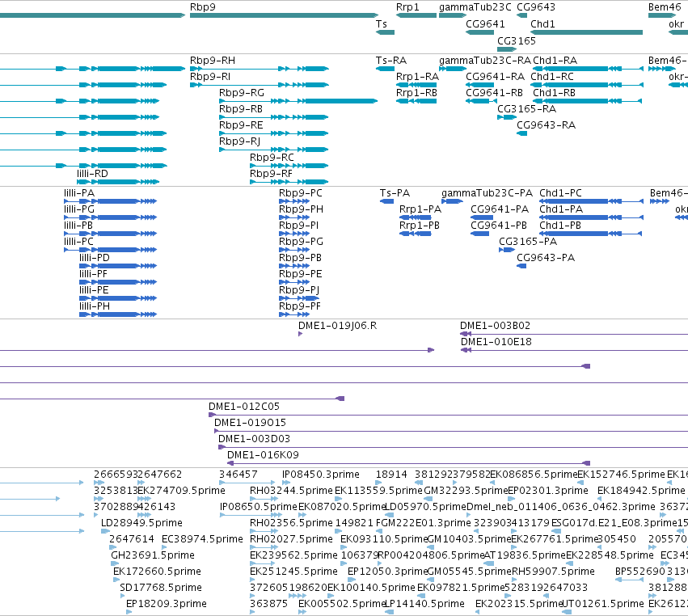Select protein Rbp9-PC

coord(294,201)
